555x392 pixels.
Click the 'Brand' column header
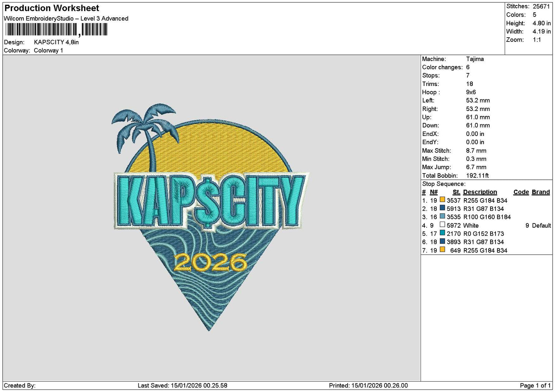pos(541,192)
